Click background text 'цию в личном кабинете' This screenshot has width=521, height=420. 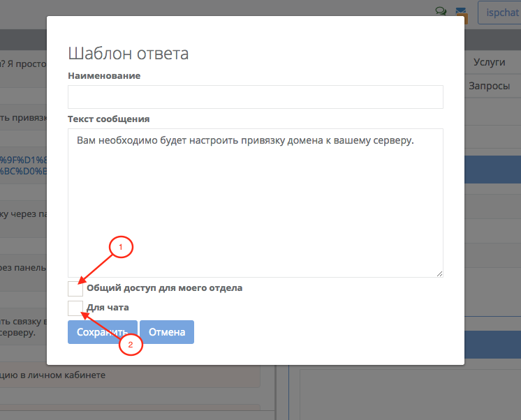(52, 375)
